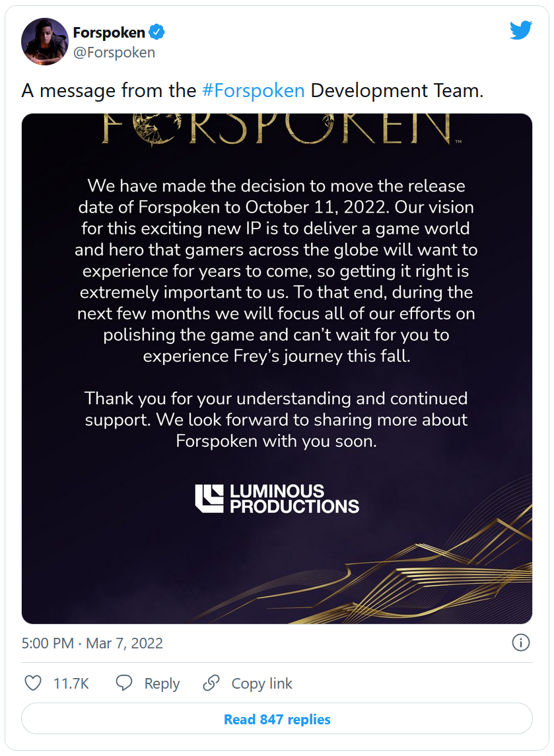Like the tweet with the heart icon
This screenshot has width=554, height=756.
(33, 683)
